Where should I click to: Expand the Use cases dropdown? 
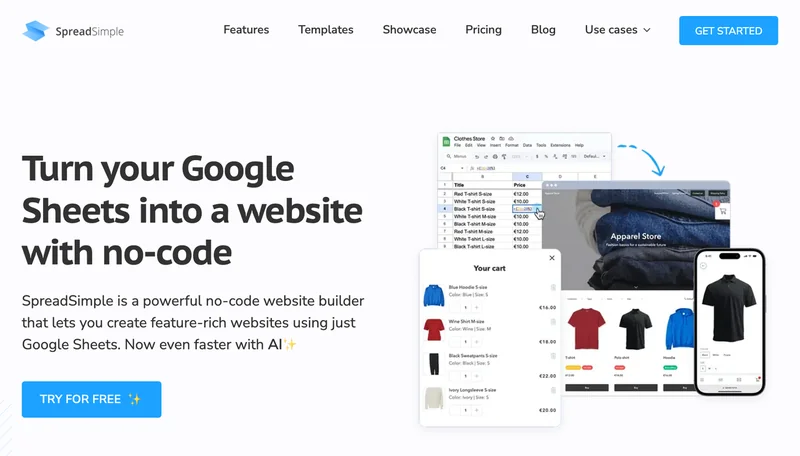(x=617, y=30)
